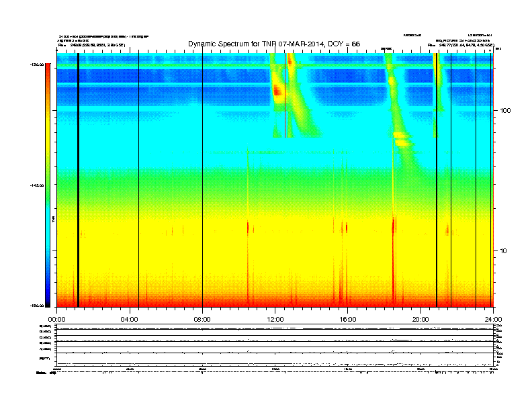Click the 100 frequency axis label
532x411 pixels.
(x=505, y=111)
